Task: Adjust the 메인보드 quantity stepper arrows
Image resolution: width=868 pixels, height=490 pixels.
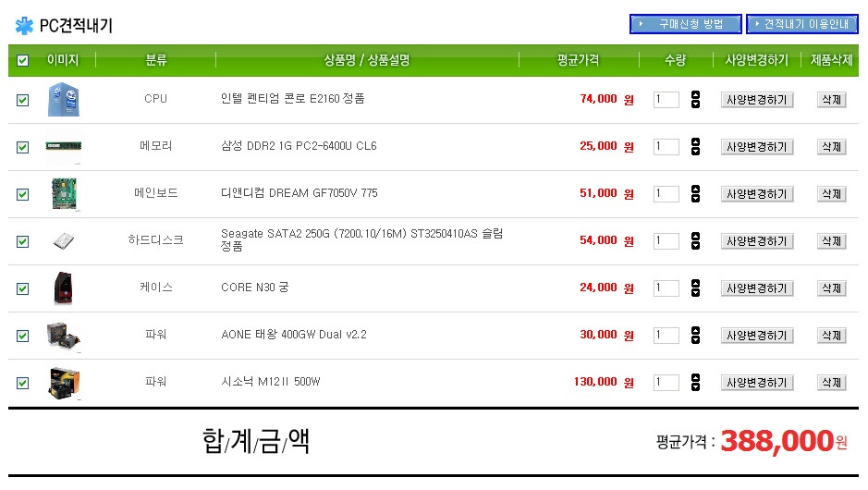Action: 696,194
